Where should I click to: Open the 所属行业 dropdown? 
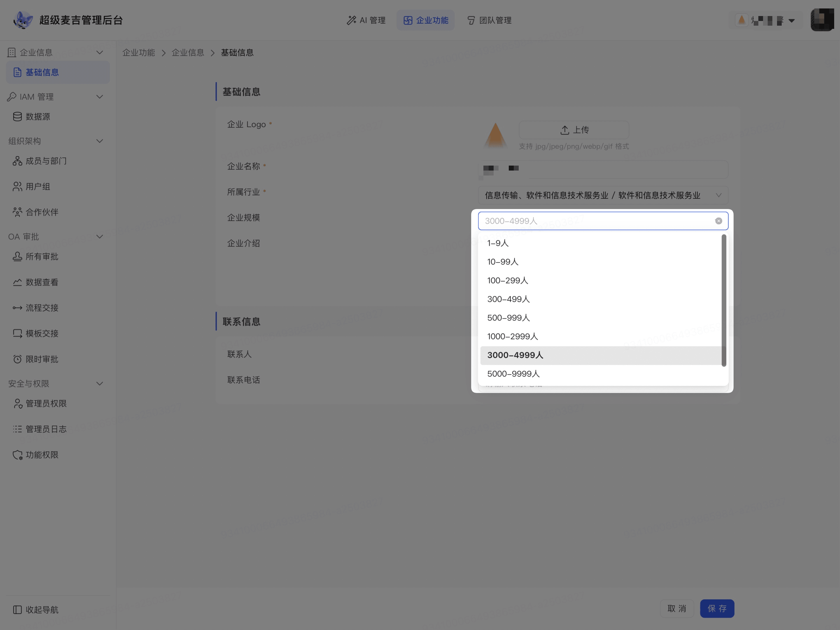(x=603, y=195)
